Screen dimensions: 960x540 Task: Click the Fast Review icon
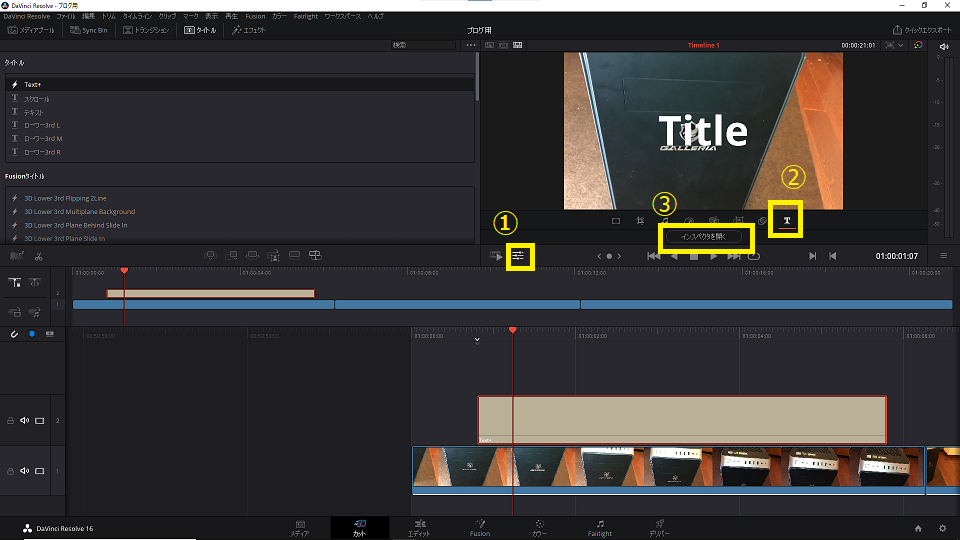pos(496,256)
